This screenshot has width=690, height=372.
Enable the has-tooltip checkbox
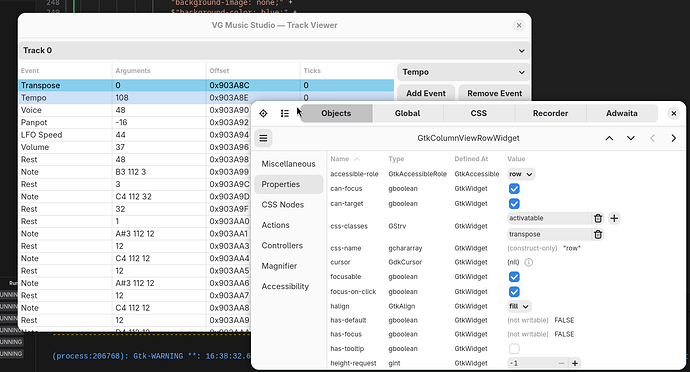pos(514,349)
